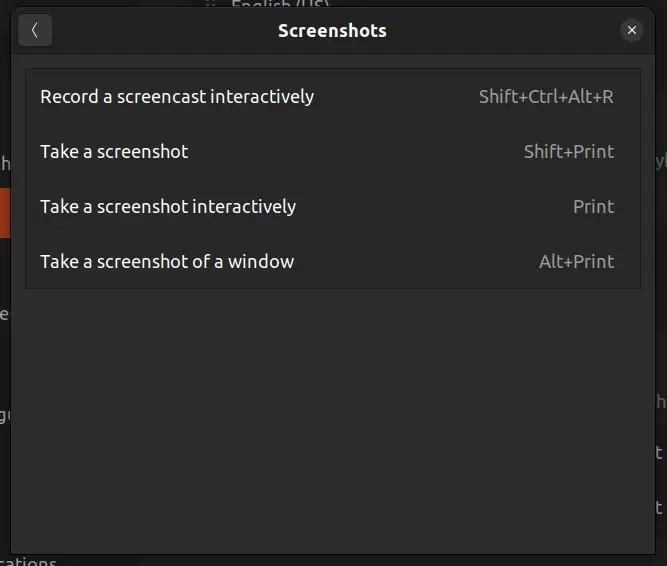667x566 pixels.
Task: Click the Shift+Ctrl+Alt+R shortcut value
Action: tap(546, 97)
